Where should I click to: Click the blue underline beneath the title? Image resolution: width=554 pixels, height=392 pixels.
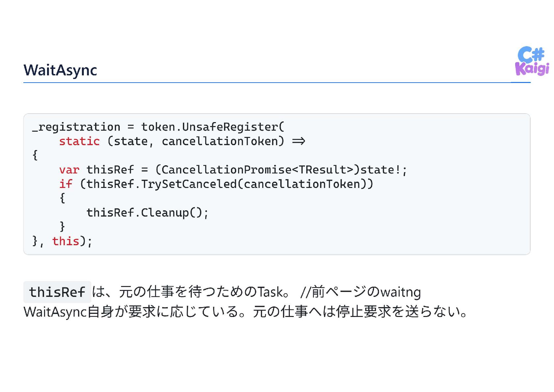click(x=277, y=82)
